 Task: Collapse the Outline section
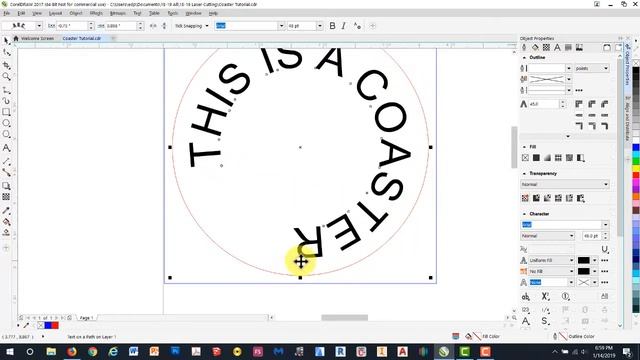524,58
